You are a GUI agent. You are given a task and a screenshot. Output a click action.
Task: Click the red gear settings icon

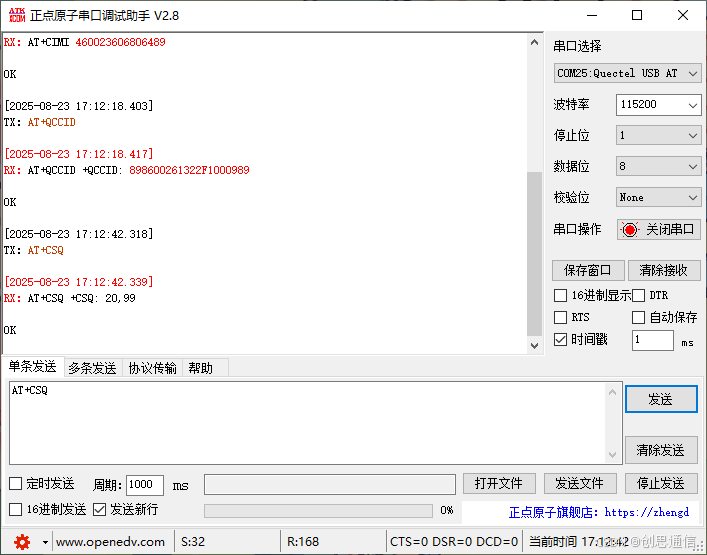(22, 541)
